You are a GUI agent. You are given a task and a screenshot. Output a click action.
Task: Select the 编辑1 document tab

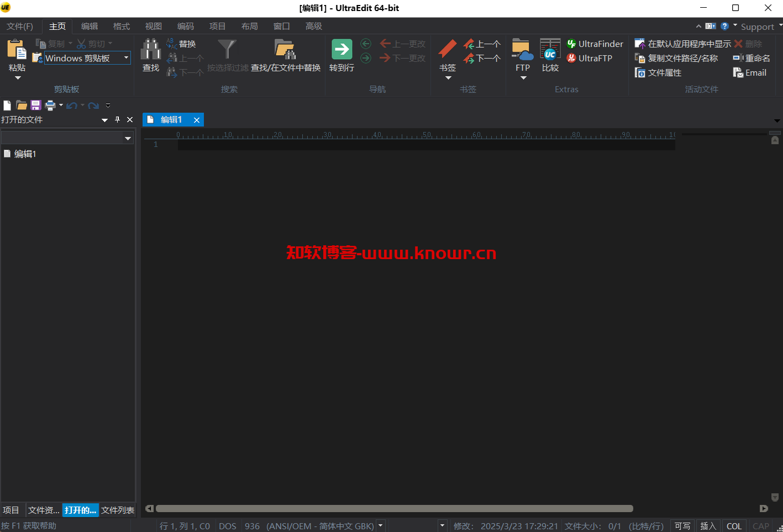coord(171,119)
